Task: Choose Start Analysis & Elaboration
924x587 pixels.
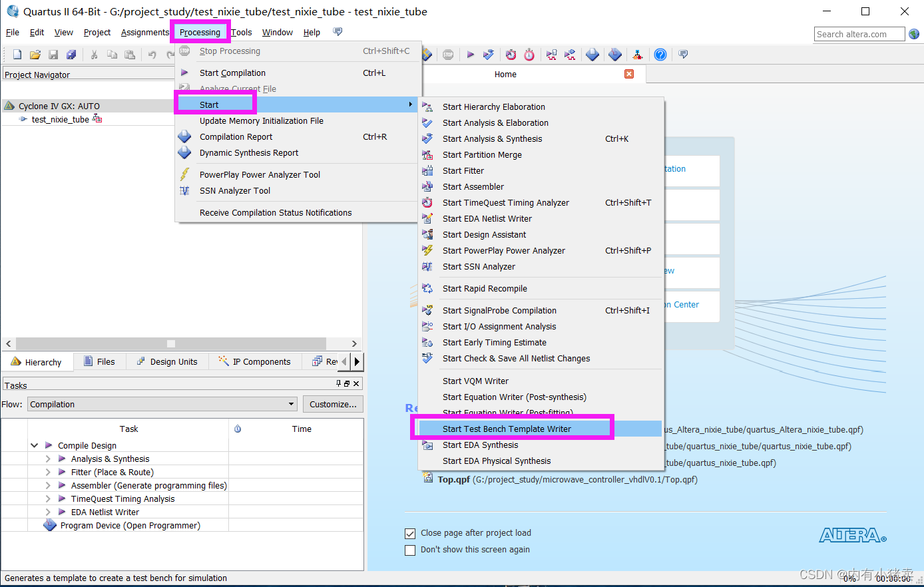Action: [x=541, y=122]
